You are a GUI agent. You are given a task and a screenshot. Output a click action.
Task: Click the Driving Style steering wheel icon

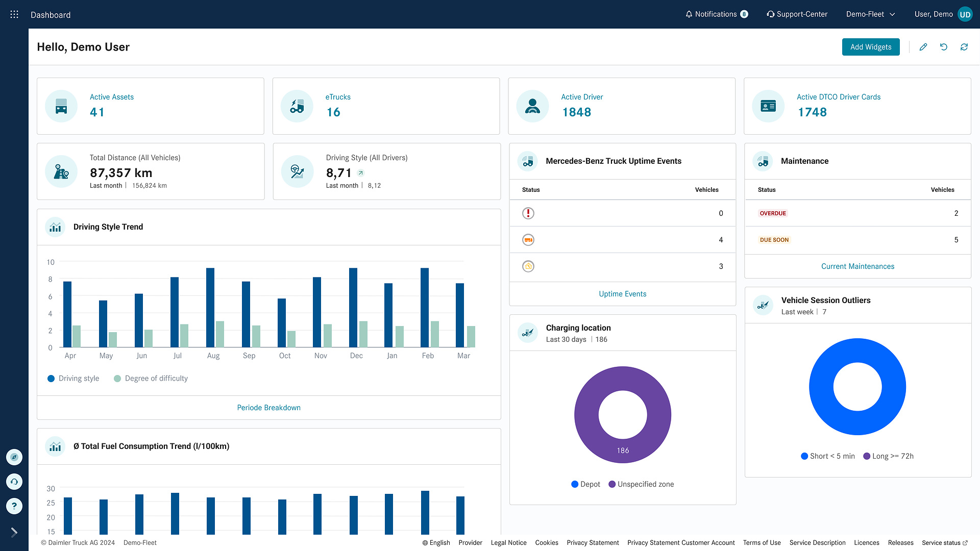pos(298,171)
